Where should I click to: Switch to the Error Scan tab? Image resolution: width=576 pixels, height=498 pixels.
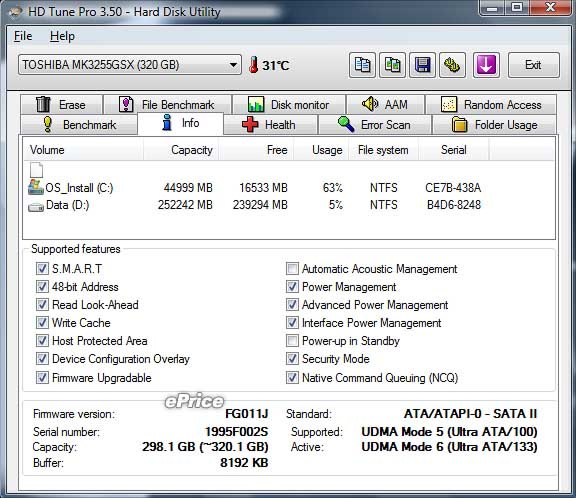click(x=375, y=124)
